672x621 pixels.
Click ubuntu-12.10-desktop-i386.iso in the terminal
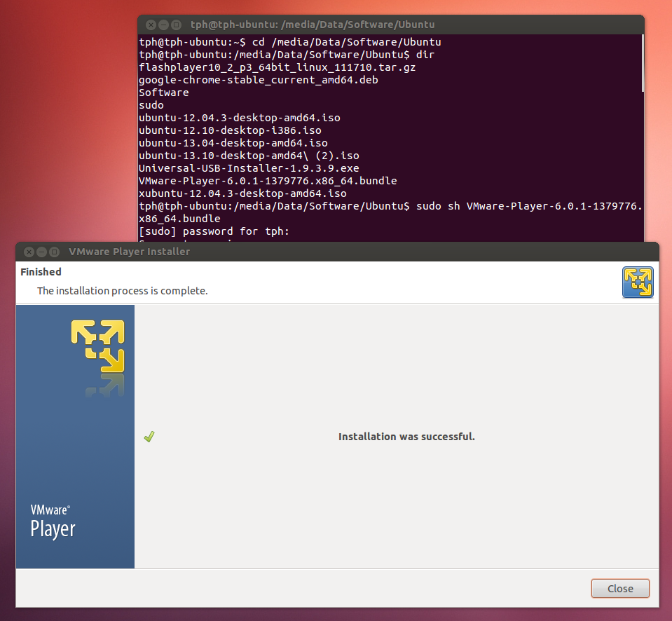pyautogui.click(x=230, y=130)
